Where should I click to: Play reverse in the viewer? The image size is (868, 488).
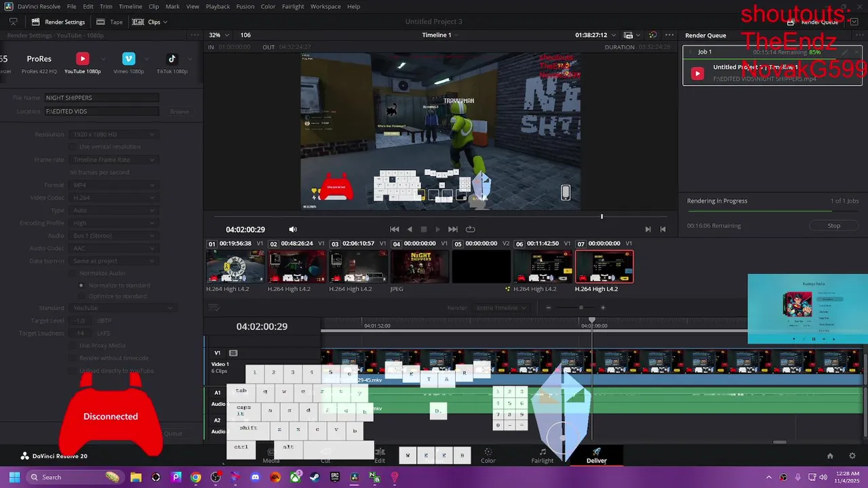(x=410, y=229)
